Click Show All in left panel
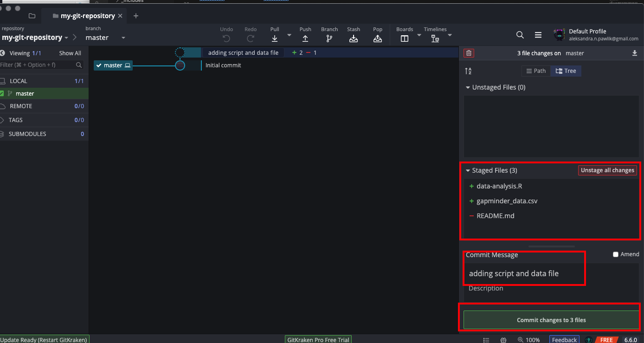Image resolution: width=644 pixels, height=343 pixels. pos(70,53)
